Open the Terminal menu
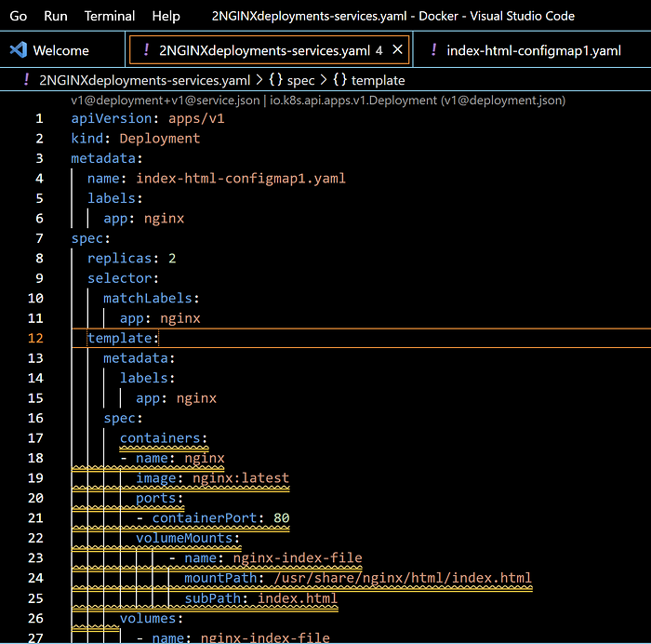The width and height of the screenshot is (651, 644). (110, 16)
